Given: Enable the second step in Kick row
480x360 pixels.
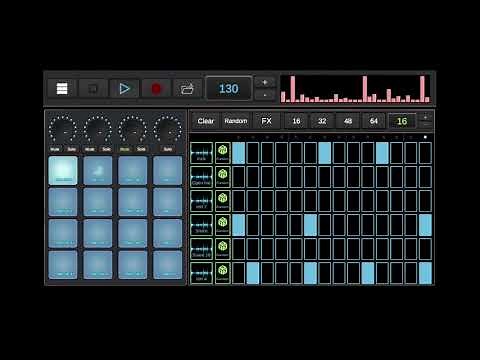Looking at the screenshot, I should click(x=253, y=153).
